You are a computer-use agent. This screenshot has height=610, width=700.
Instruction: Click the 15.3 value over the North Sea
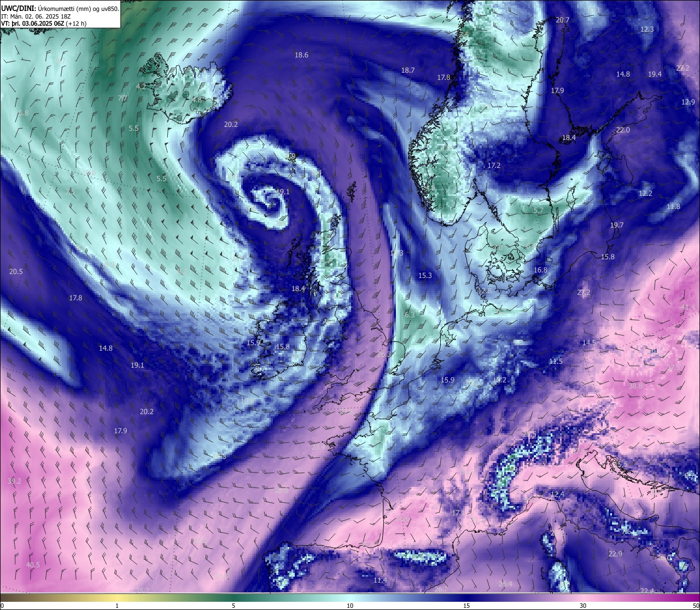tap(425, 275)
